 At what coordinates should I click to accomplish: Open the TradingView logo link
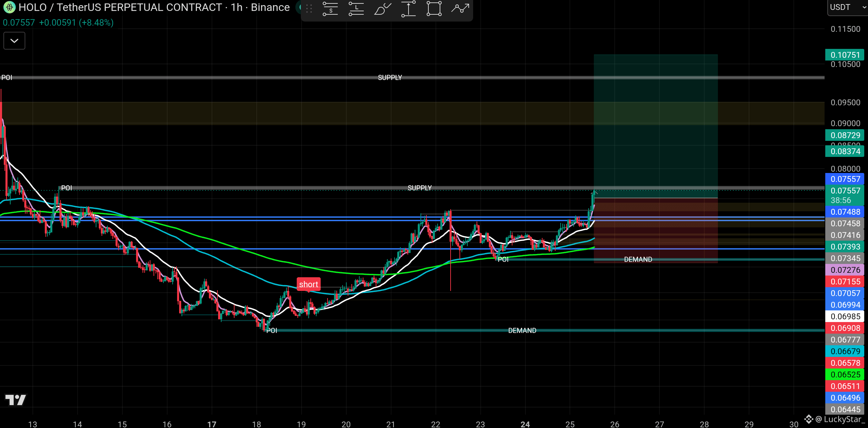pyautogui.click(x=15, y=400)
